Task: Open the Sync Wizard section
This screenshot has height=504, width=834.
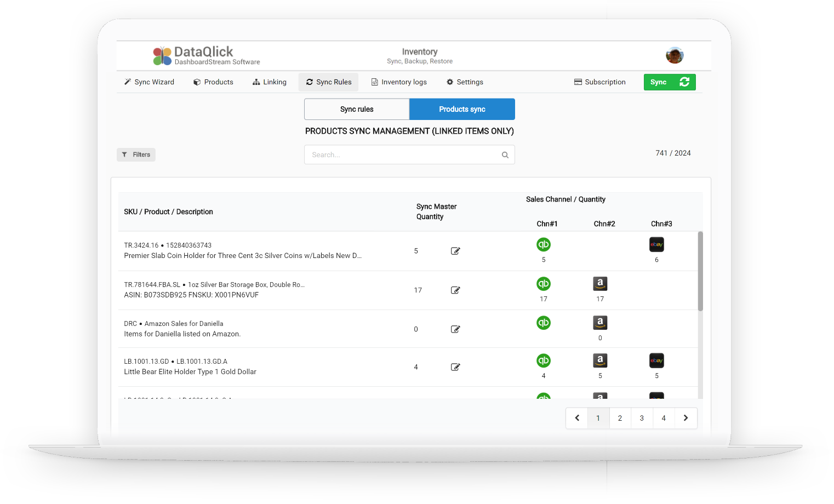Action: [148, 82]
